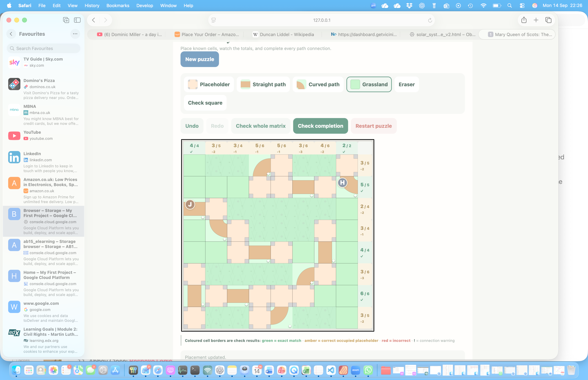Open the YouTube favourite

click(43, 136)
